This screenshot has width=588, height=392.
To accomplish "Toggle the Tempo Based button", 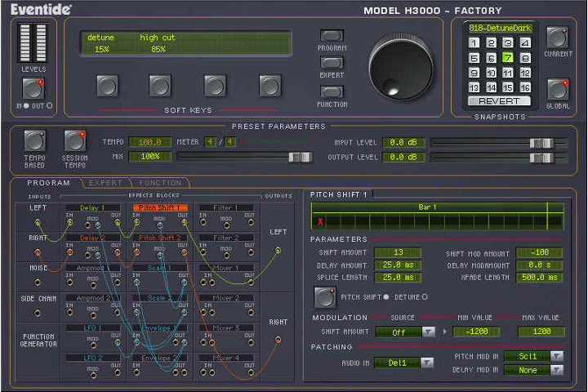I will pos(33,140).
